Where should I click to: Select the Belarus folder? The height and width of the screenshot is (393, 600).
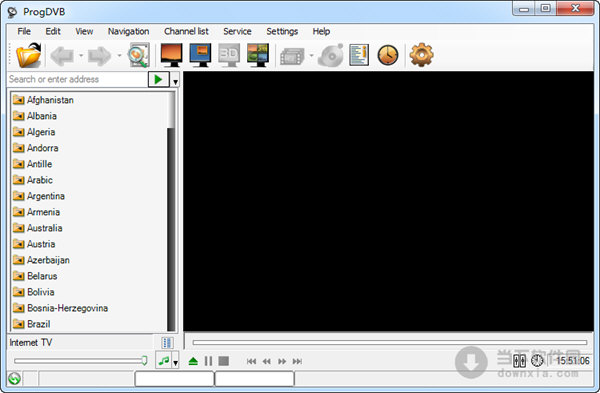[35, 276]
